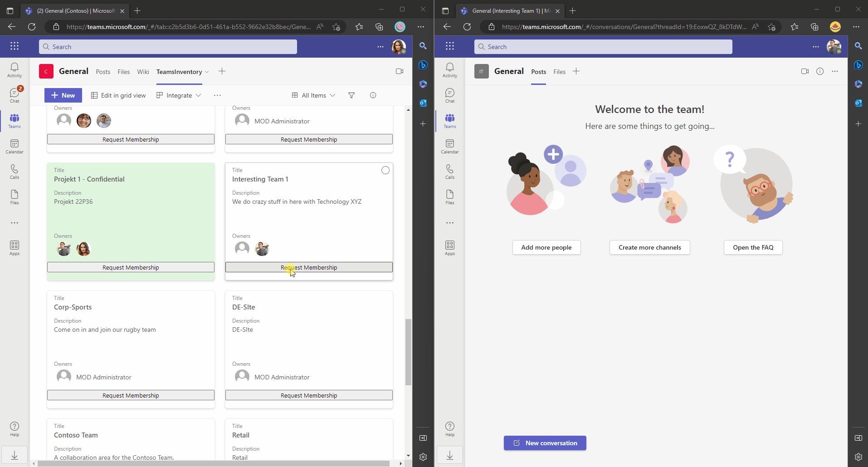Click vertical scrollbar thumb in TeamsInventory list
This screenshot has width=868, height=467.
point(408,352)
